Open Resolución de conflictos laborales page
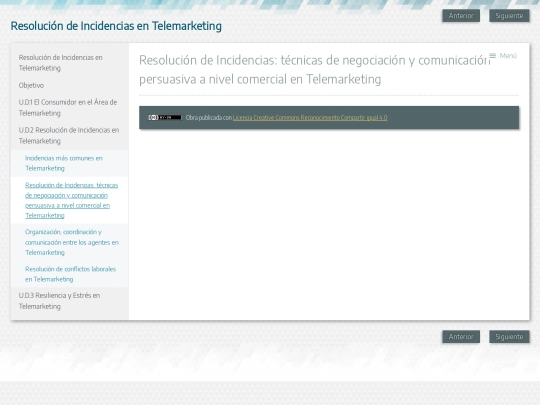Screen dimensions: 540x405 [70, 274]
